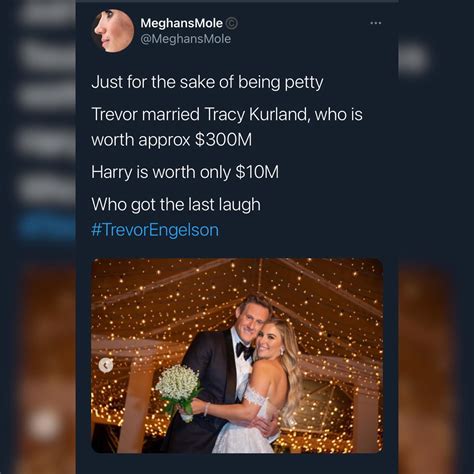Open the three-dot more options menu

tap(376, 23)
